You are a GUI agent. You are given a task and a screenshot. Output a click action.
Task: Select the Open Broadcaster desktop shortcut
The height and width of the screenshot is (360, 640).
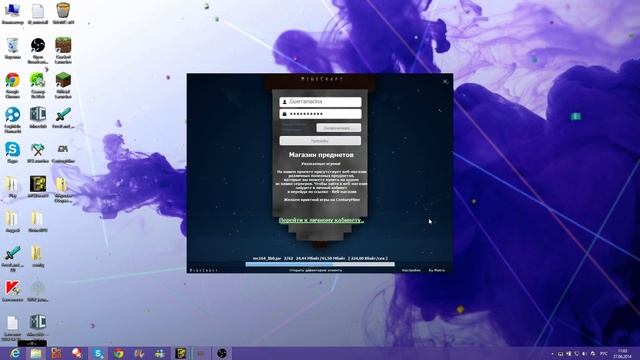[x=38, y=50]
